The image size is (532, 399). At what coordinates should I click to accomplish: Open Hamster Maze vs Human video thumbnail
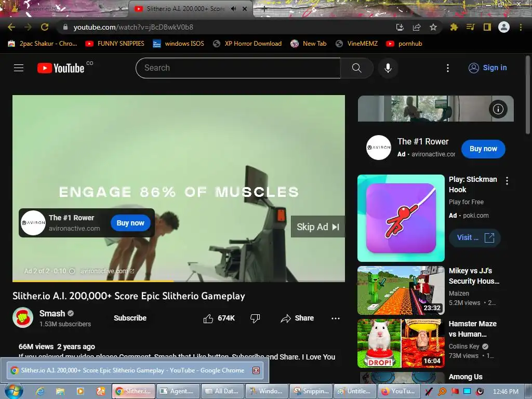tap(401, 343)
